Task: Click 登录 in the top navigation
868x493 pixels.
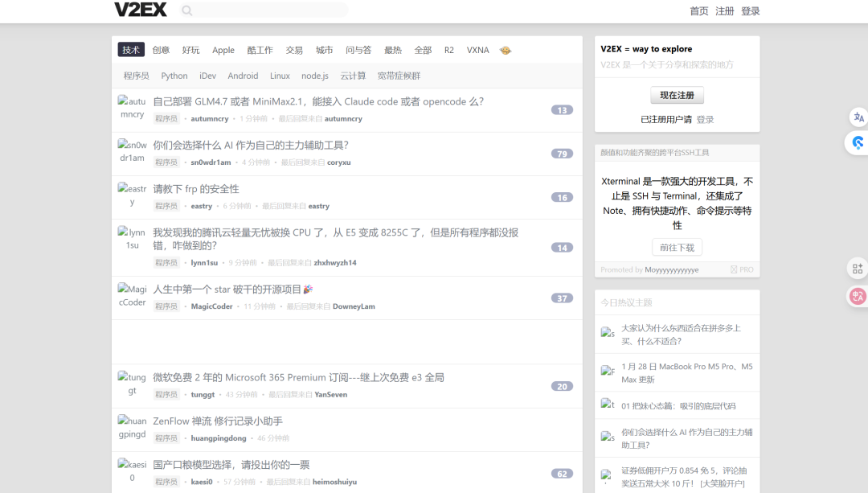Action: [750, 11]
